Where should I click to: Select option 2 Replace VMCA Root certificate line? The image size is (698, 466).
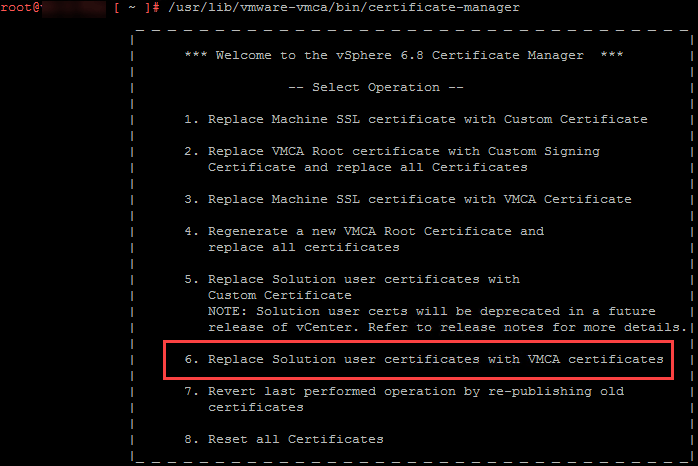392,151
